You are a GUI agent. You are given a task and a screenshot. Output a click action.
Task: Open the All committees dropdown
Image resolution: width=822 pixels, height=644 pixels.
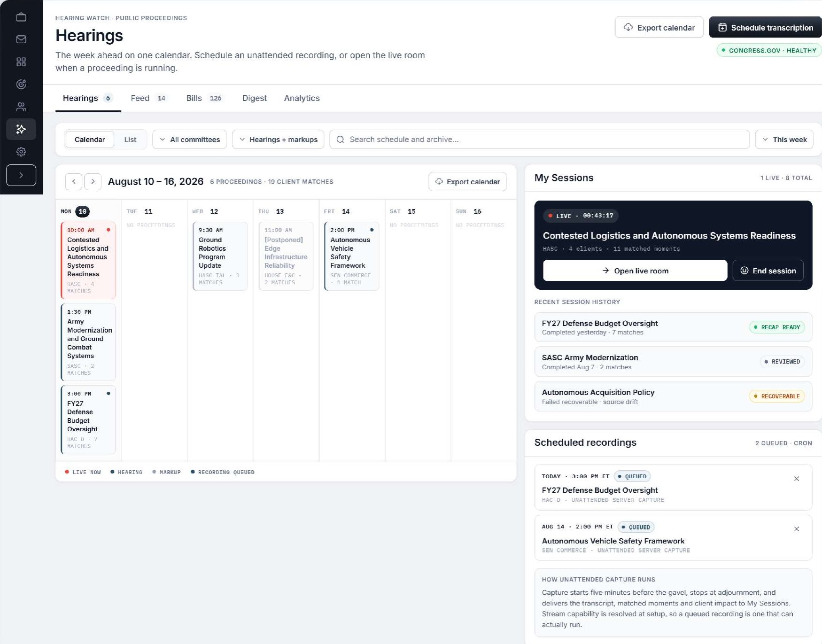tap(189, 140)
